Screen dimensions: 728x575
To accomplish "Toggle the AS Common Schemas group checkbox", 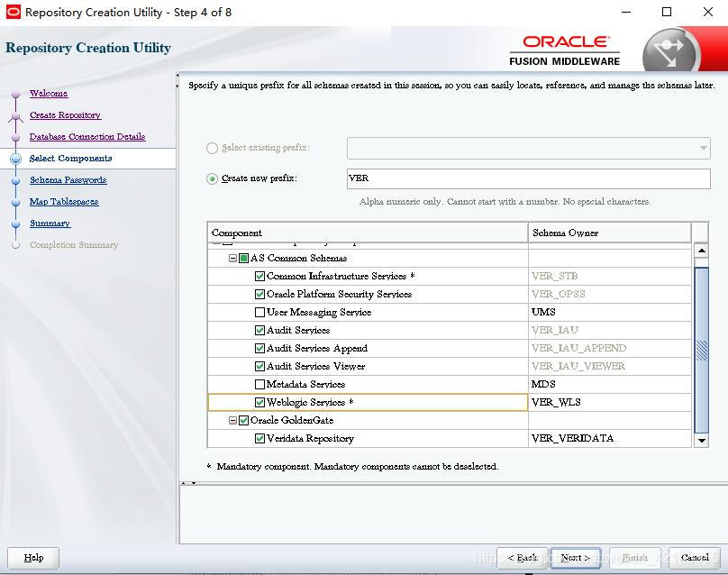I will 244,258.
